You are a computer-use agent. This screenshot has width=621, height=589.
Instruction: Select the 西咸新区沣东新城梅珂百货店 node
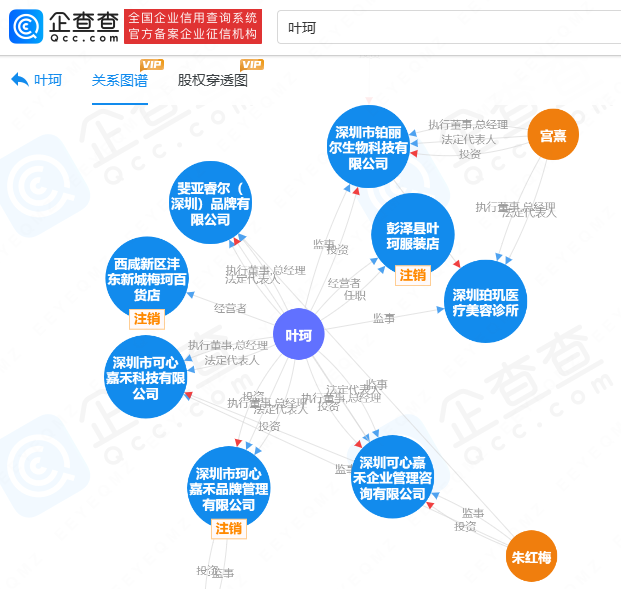(x=147, y=278)
